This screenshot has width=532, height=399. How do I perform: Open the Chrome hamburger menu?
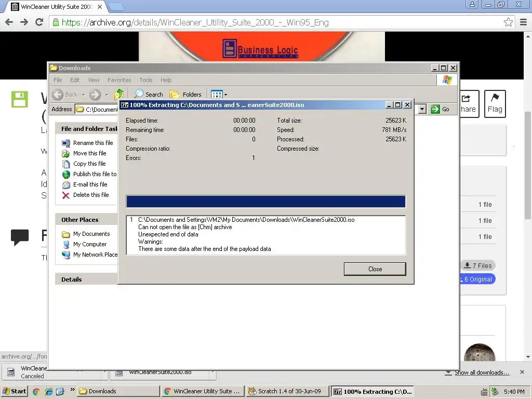tap(523, 22)
